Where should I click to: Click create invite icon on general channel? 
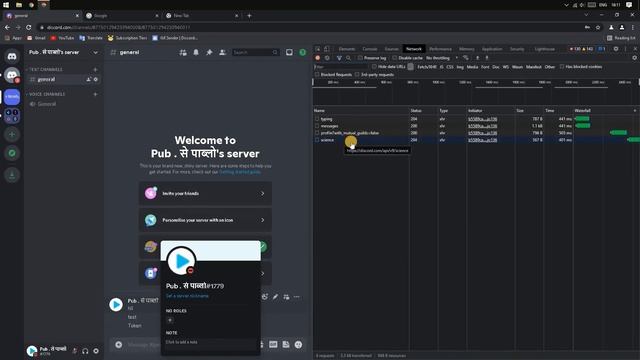point(89,79)
